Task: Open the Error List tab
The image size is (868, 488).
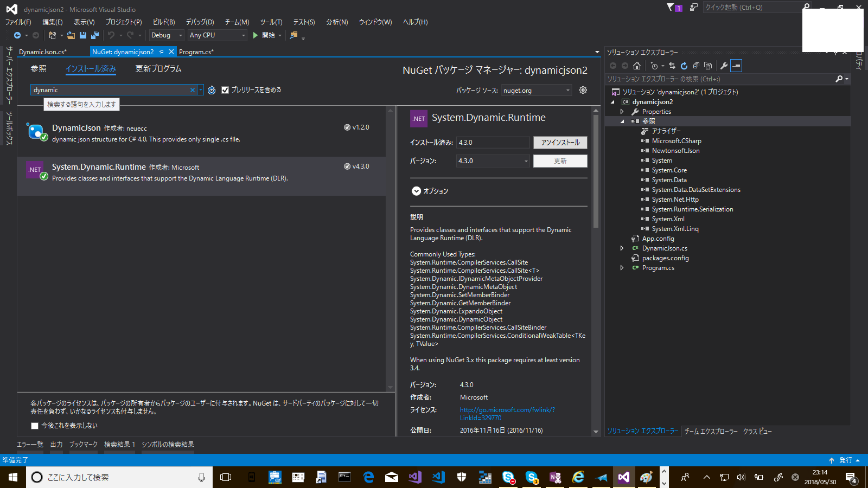Action: pos(30,445)
